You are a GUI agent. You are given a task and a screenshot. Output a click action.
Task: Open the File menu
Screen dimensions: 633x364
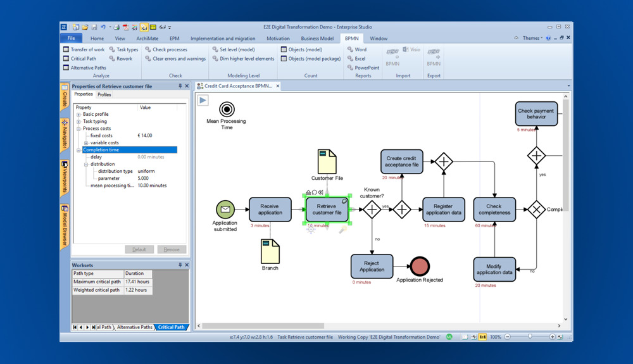[x=72, y=39]
